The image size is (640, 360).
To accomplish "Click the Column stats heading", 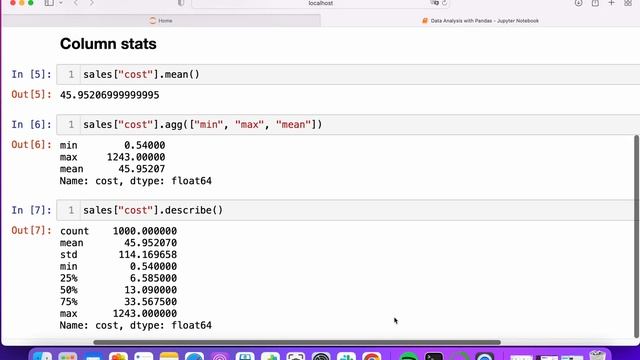I will click(108, 44).
